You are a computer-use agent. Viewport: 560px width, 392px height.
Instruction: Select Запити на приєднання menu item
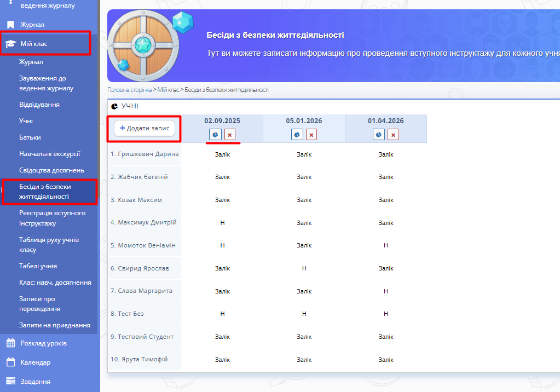(x=55, y=325)
